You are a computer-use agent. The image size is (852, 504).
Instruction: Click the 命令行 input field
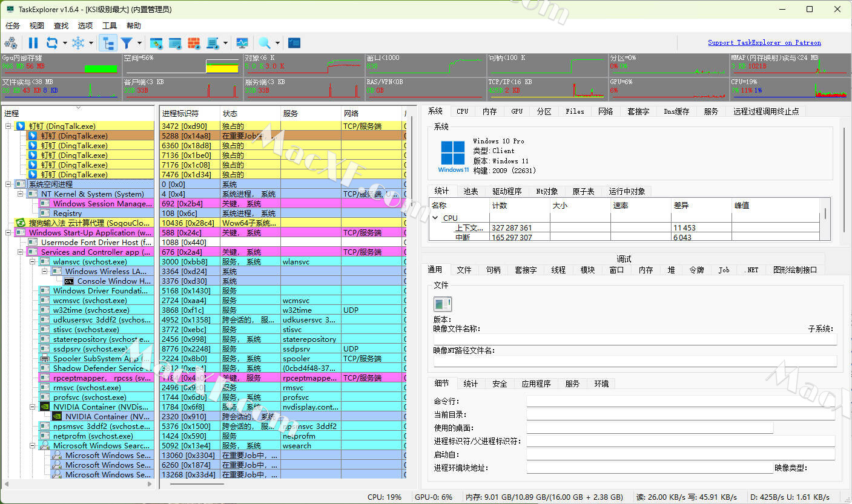coord(680,401)
